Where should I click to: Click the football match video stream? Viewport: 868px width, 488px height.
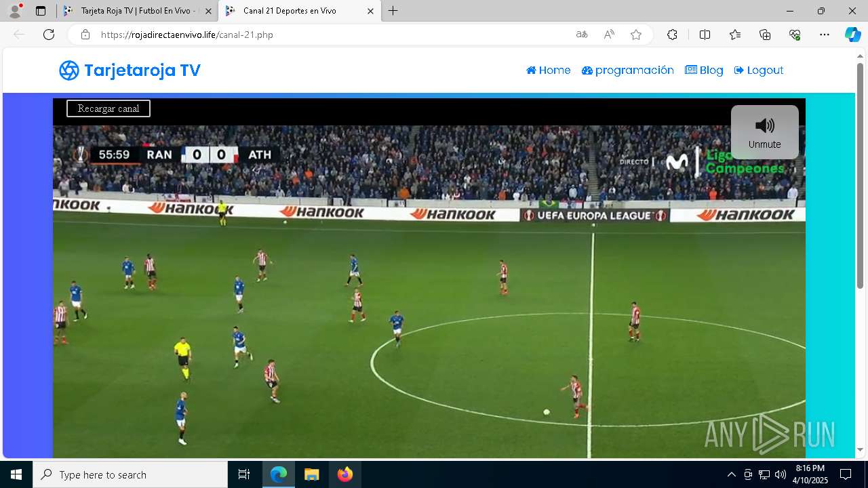tap(429, 291)
